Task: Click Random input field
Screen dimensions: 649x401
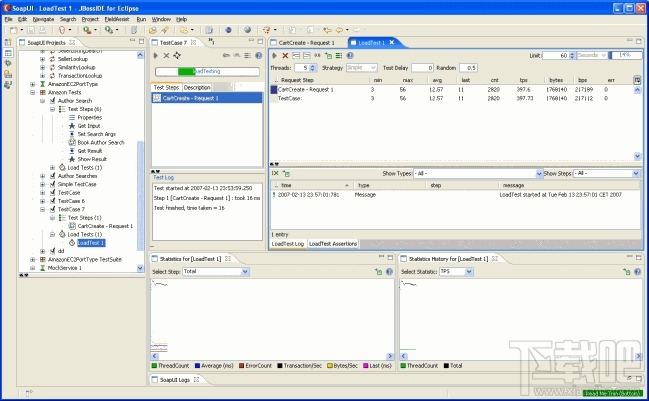Action: tap(469, 67)
